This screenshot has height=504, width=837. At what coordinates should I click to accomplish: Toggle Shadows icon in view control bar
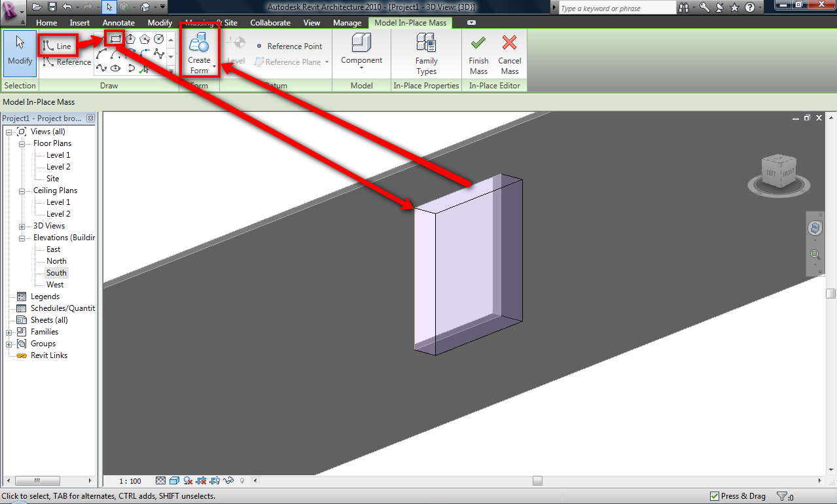pyautogui.click(x=188, y=480)
